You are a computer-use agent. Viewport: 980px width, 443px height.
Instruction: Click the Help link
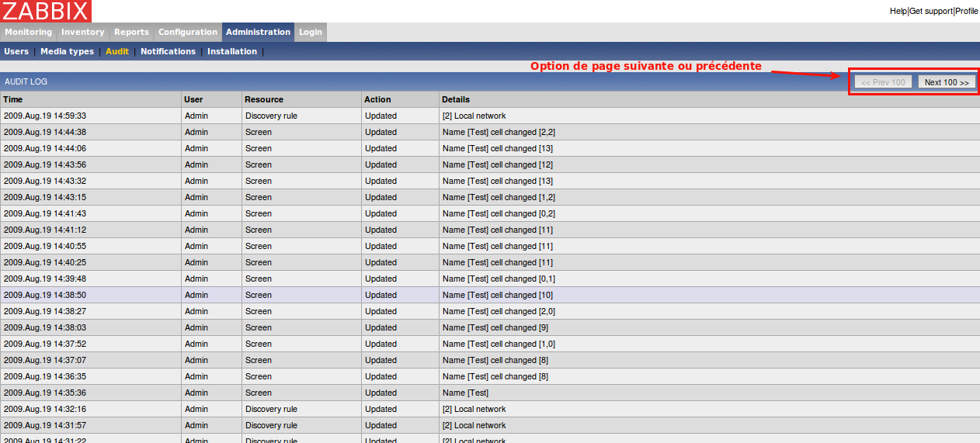898,11
